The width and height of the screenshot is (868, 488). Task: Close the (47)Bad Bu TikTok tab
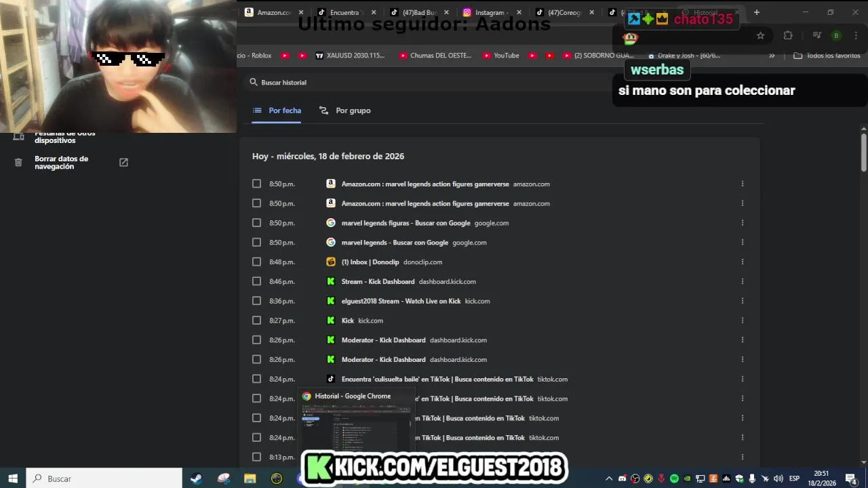446,12
